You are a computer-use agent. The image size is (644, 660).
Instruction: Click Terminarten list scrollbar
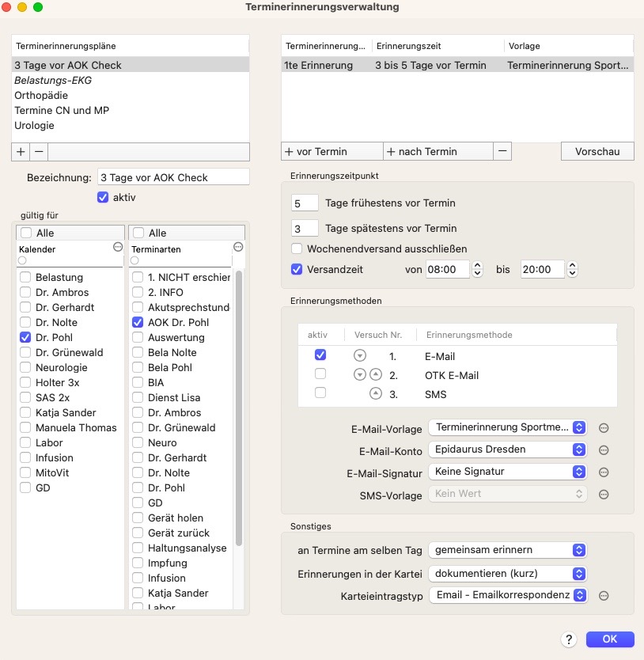[239, 408]
